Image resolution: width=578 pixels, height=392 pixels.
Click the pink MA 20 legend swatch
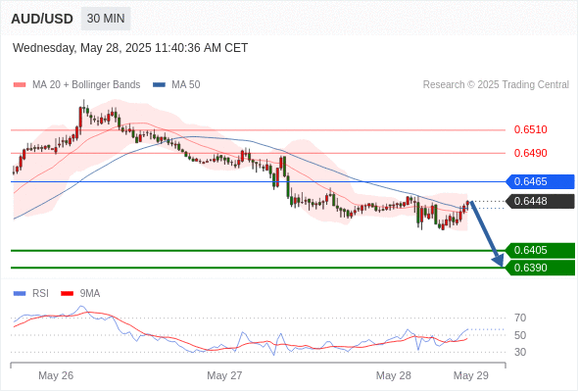(20, 85)
